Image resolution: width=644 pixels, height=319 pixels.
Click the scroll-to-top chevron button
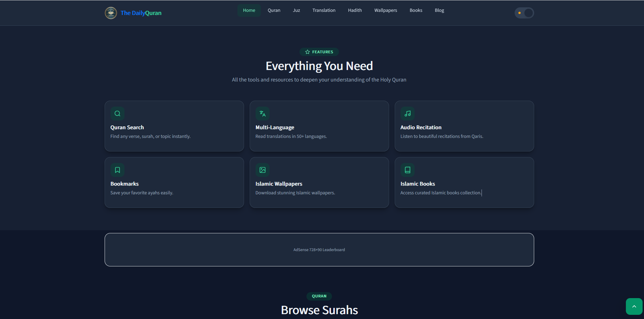point(634,306)
